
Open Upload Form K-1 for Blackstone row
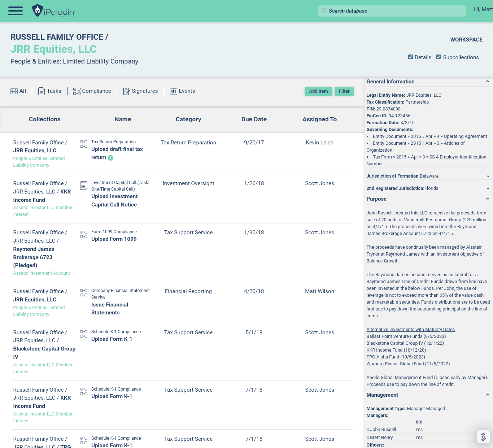tap(112, 339)
